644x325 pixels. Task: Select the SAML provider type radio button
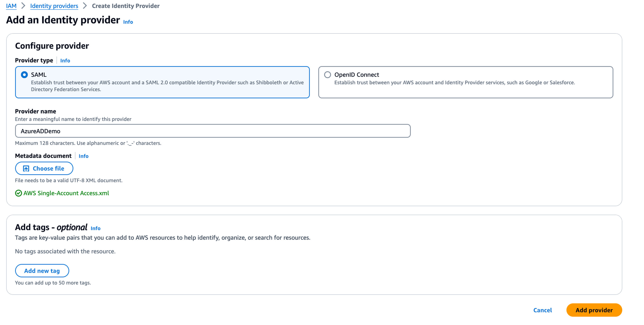coord(24,74)
